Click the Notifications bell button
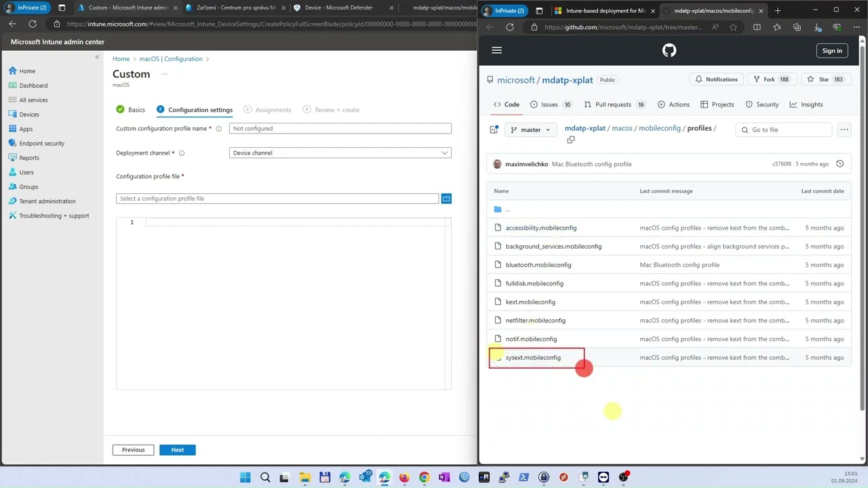The image size is (868, 488). (716, 79)
